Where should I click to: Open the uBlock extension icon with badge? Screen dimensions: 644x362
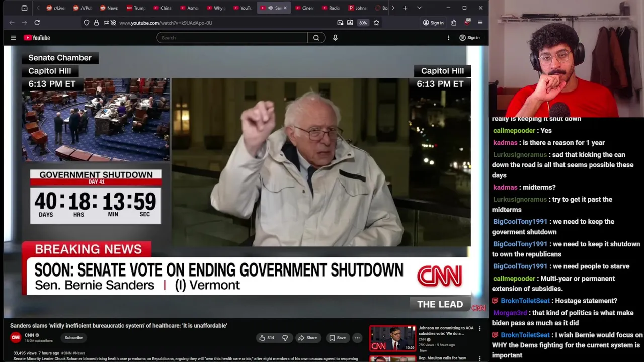tap(467, 23)
